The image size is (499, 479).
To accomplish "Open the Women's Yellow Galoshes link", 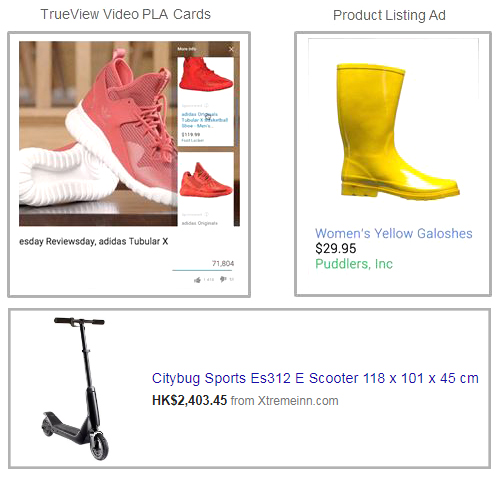I will (x=394, y=233).
